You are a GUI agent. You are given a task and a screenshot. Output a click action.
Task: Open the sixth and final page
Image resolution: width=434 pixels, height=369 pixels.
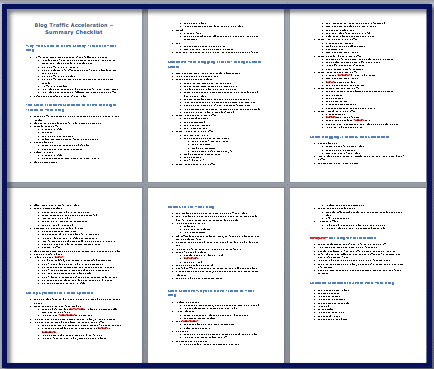tap(358, 275)
